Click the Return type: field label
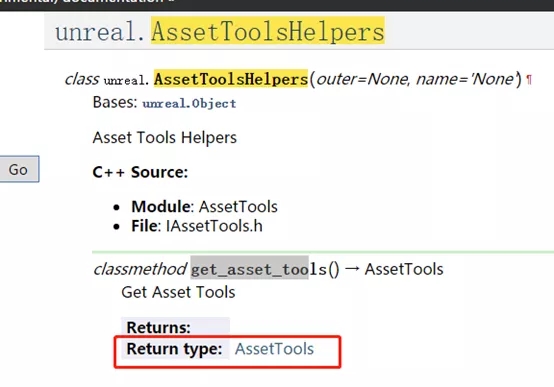 pos(174,349)
